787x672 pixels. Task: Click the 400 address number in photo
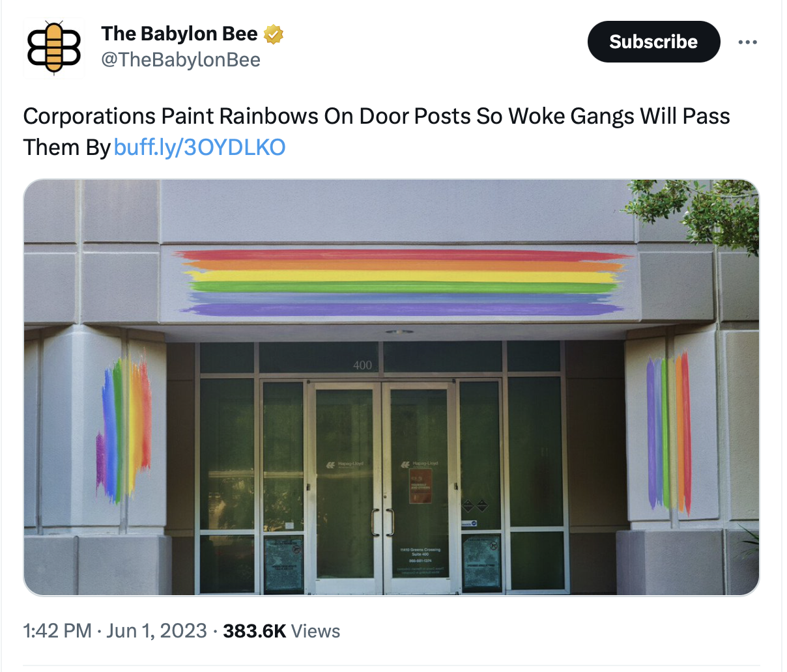[x=362, y=365]
